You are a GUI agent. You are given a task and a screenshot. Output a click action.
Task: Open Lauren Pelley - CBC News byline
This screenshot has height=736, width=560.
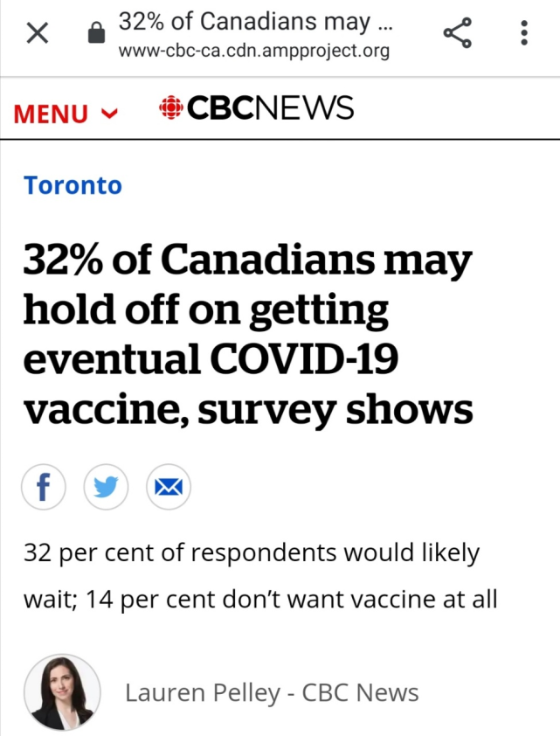coord(272,693)
